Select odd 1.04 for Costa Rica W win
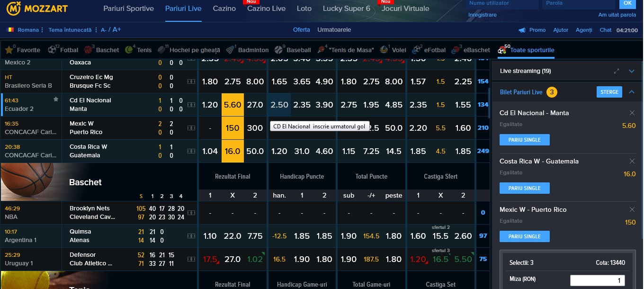Screen dimensions: 644x289 (210, 151)
